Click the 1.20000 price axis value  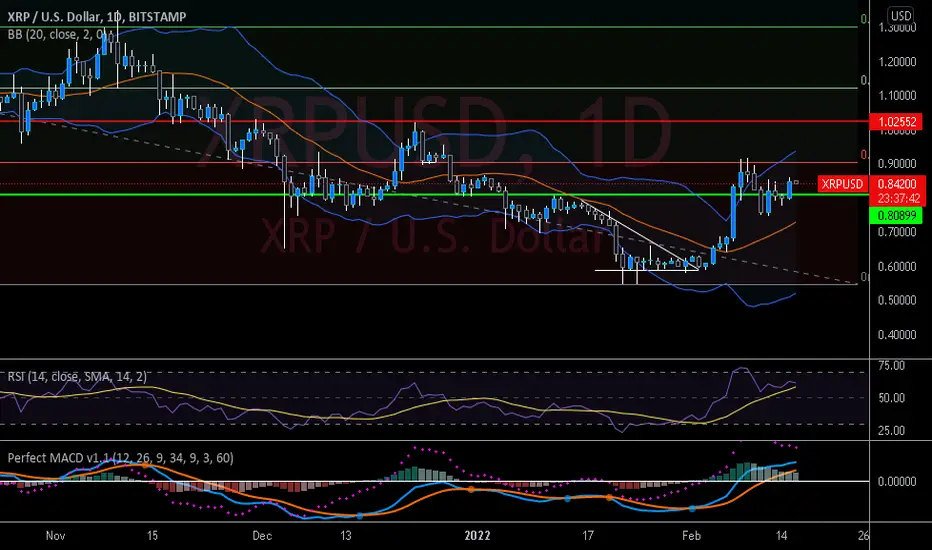click(897, 62)
